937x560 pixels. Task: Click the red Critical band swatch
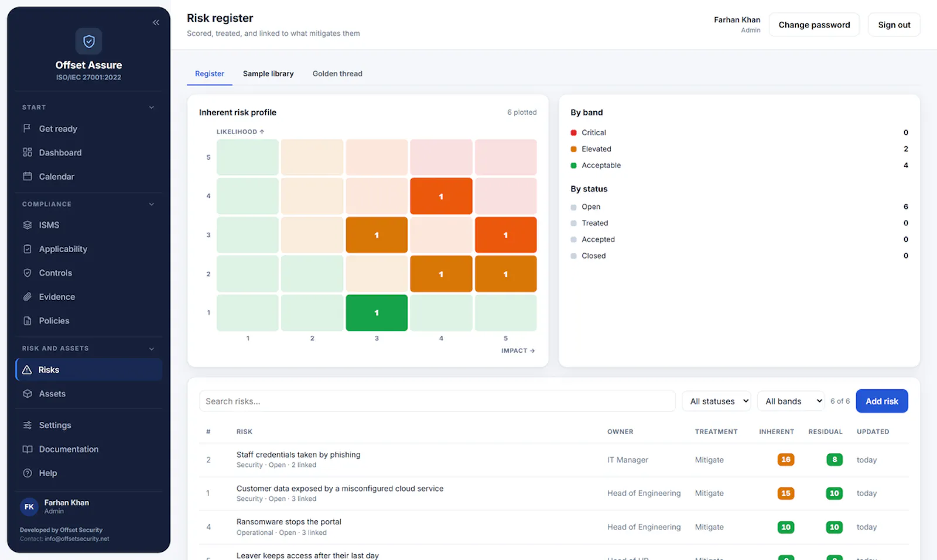574,133
